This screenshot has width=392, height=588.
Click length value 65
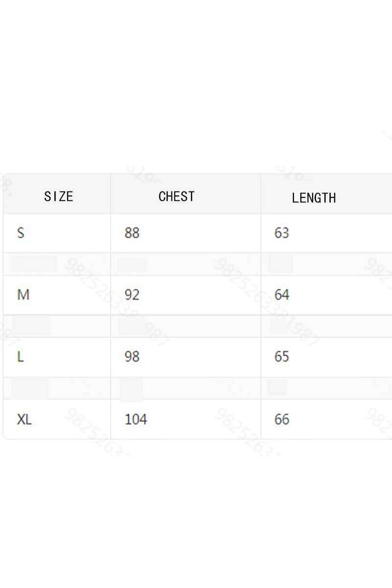282,357
